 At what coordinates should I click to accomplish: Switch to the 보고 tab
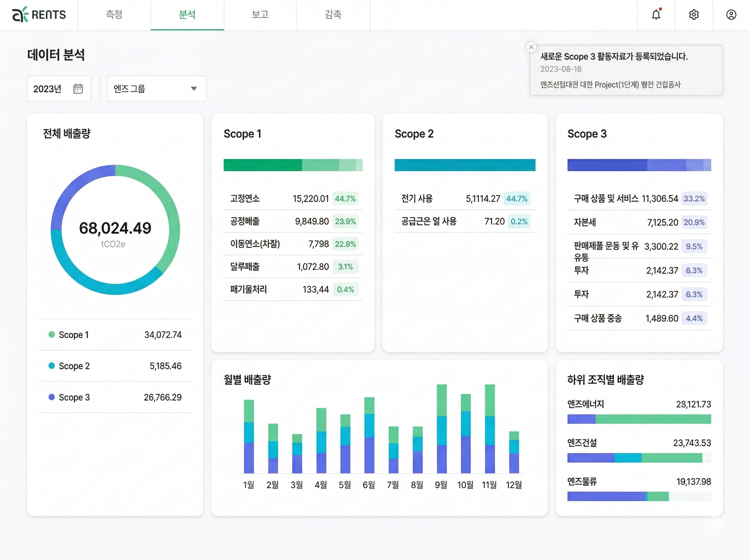(x=260, y=15)
